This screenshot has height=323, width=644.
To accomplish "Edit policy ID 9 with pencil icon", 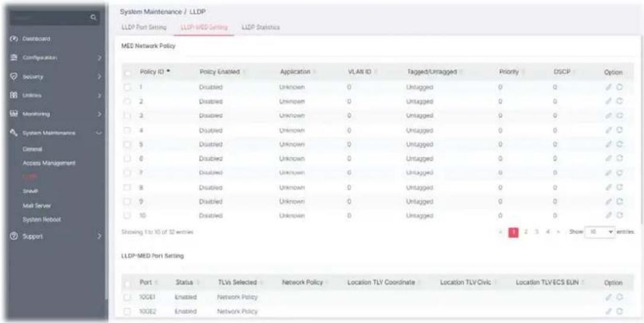I will pyautogui.click(x=610, y=202).
